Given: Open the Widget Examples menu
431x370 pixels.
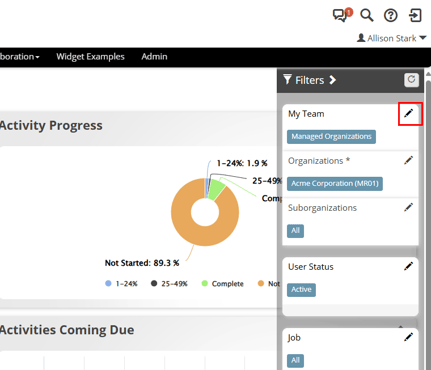Looking at the screenshot, I should pos(90,57).
